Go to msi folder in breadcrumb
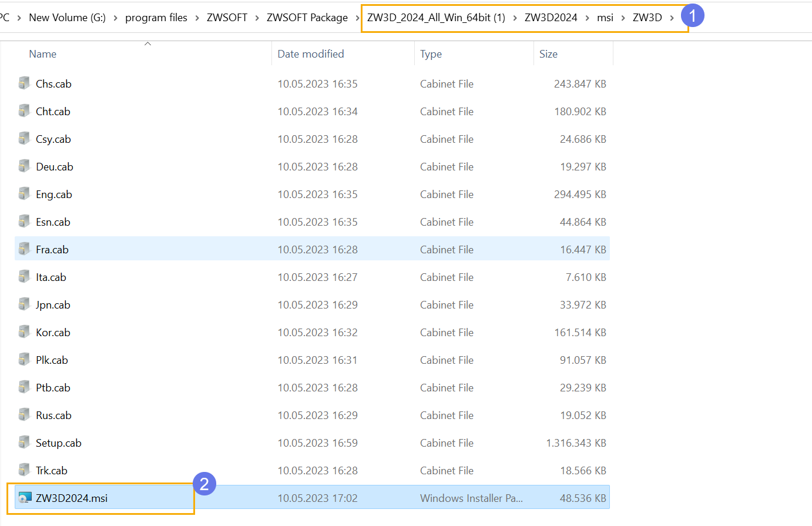The image size is (812, 526). [x=605, y=18]
